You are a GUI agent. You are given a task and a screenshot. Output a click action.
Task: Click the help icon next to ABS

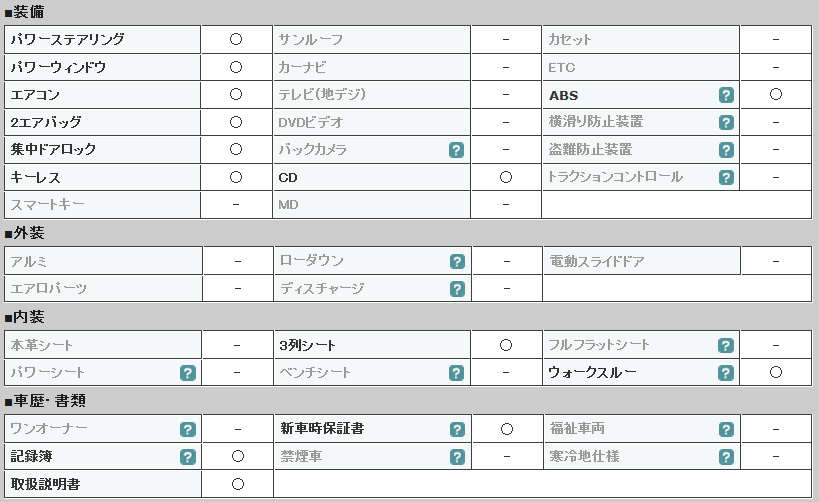pos(726,95)
